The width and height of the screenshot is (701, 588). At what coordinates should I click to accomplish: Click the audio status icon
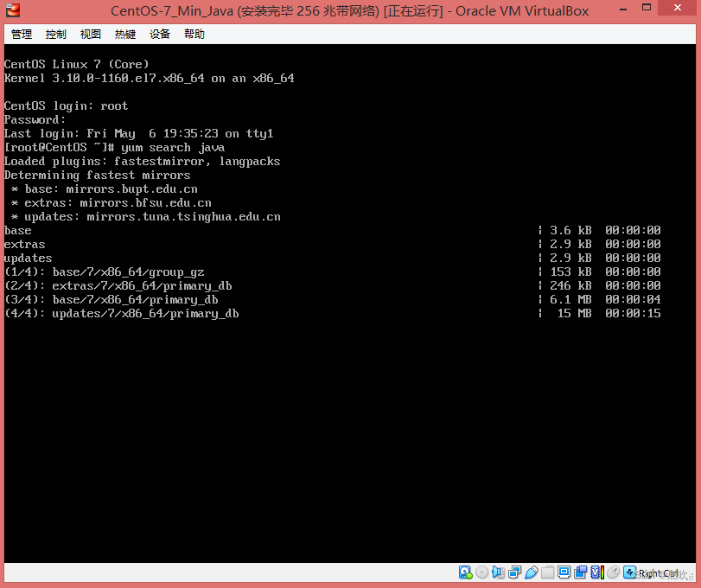[x=499, y=572]
